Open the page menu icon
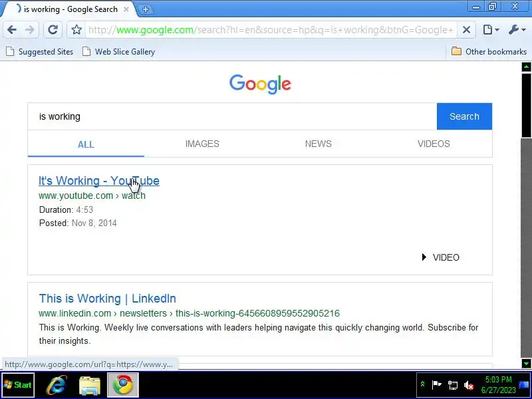The image size is (532, 399). [x=491, y=30]
